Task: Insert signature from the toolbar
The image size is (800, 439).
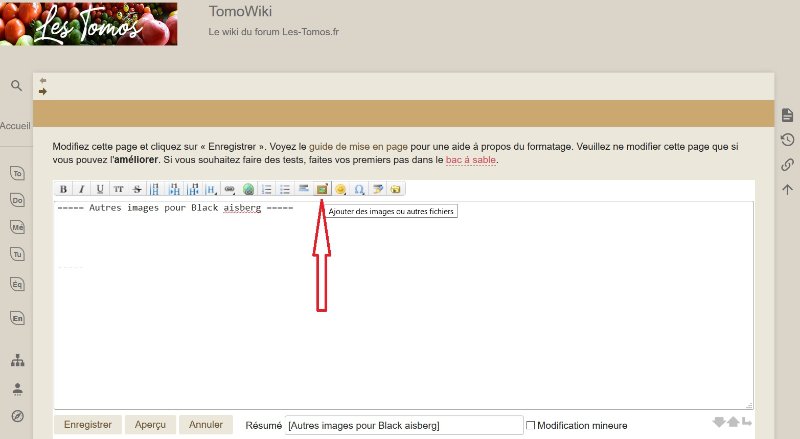Action: [377, 189]
